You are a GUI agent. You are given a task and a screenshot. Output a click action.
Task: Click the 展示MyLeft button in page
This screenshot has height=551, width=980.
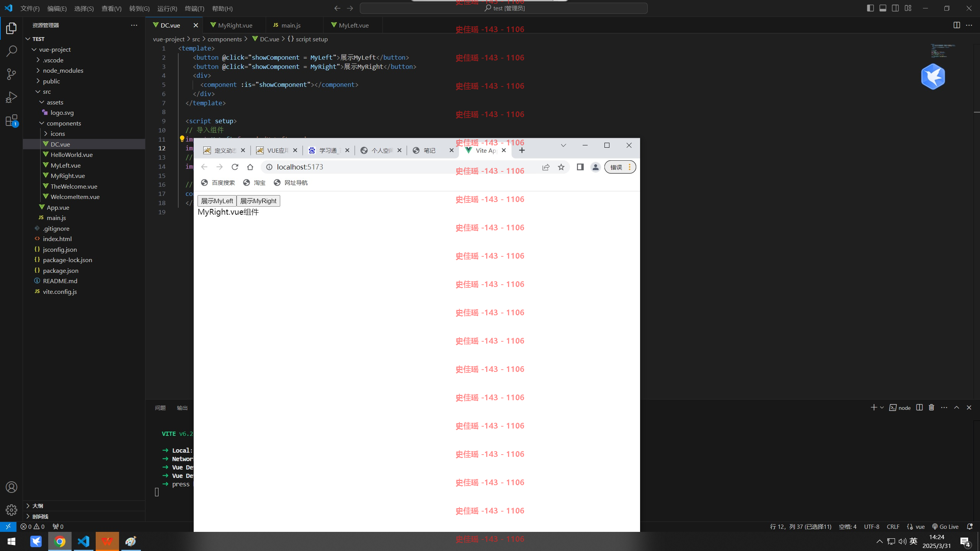217,201
